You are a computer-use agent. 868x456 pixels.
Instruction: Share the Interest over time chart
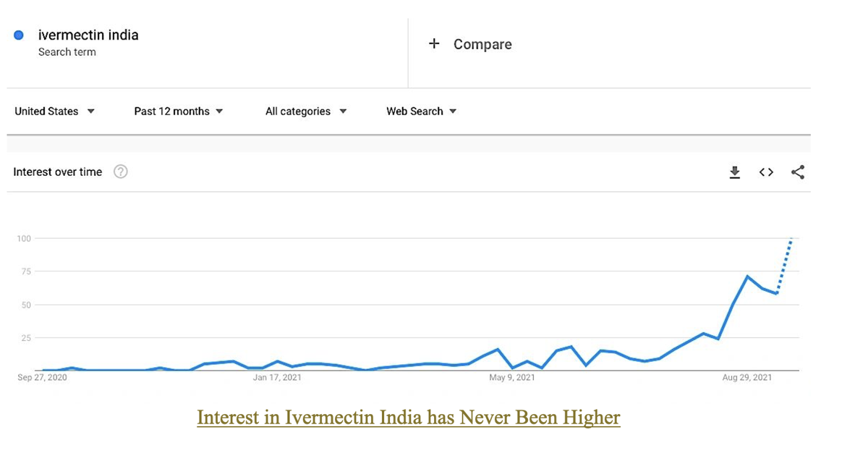pos(798,172)
